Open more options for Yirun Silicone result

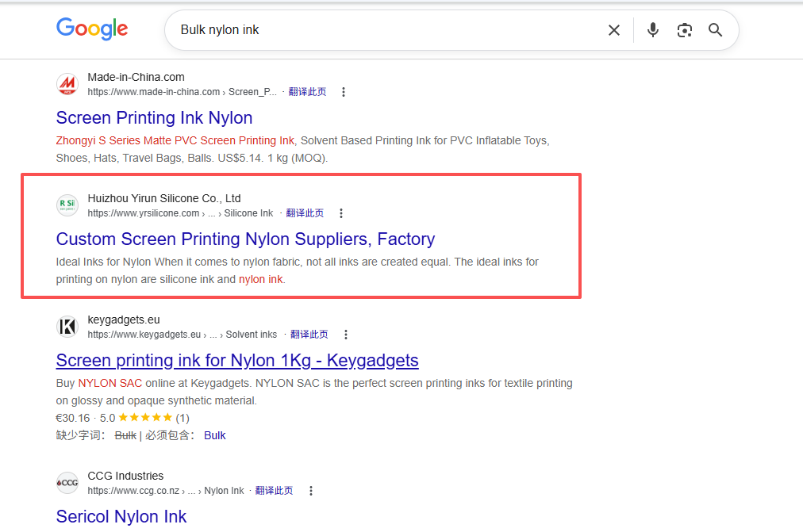341,213
